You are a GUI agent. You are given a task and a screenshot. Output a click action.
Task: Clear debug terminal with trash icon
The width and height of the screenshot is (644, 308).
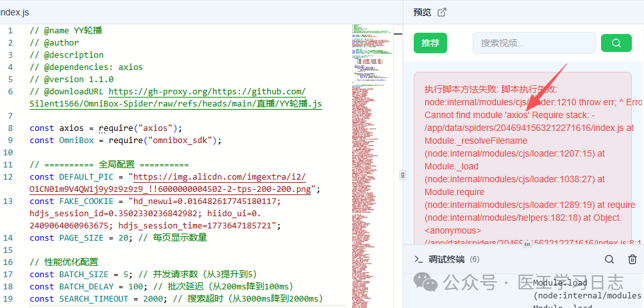click(x=632, y=259)
